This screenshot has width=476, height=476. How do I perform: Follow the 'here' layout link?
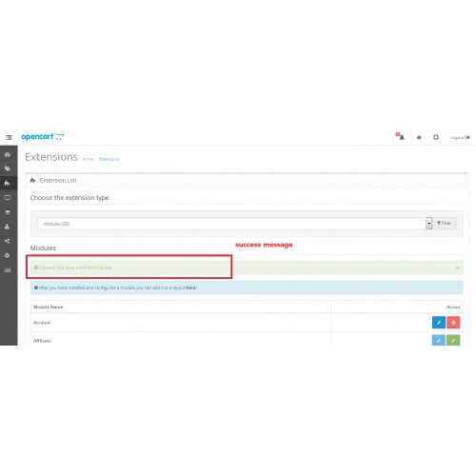point(190,288)
